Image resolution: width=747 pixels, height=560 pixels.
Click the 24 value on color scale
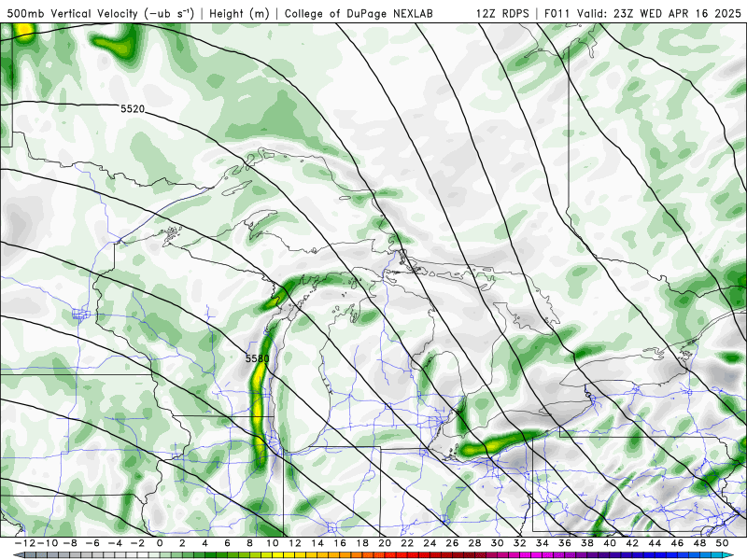click(430, 543)
